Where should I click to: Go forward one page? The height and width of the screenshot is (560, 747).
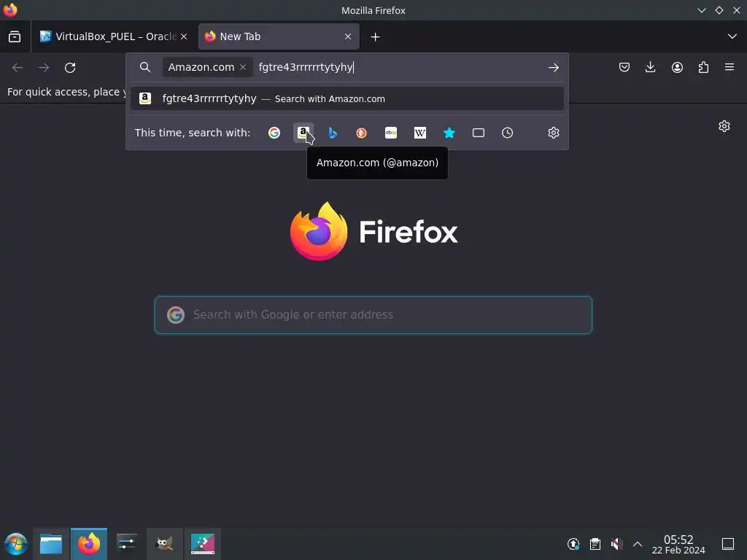pyautogui.click(x=44, y=68)
